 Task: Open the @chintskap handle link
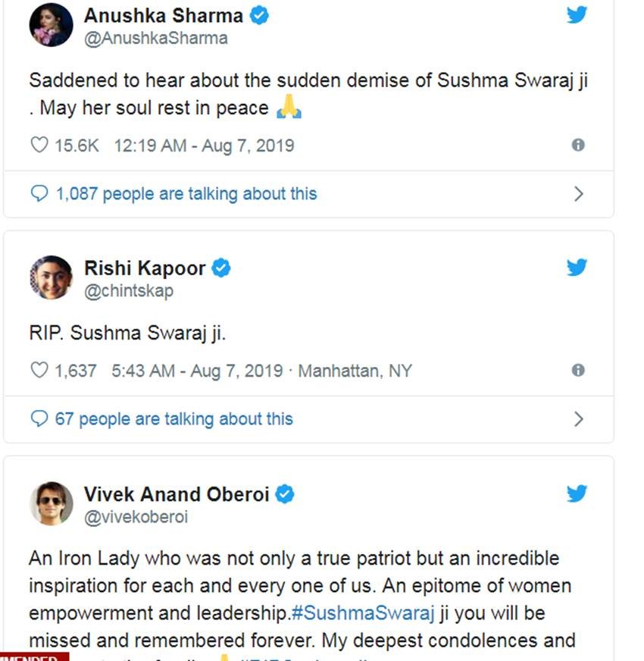128,290
